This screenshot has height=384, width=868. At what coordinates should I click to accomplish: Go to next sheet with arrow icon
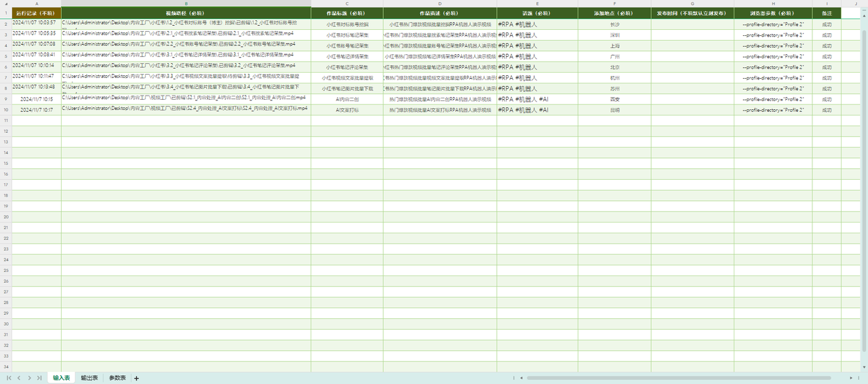(29, 378)
